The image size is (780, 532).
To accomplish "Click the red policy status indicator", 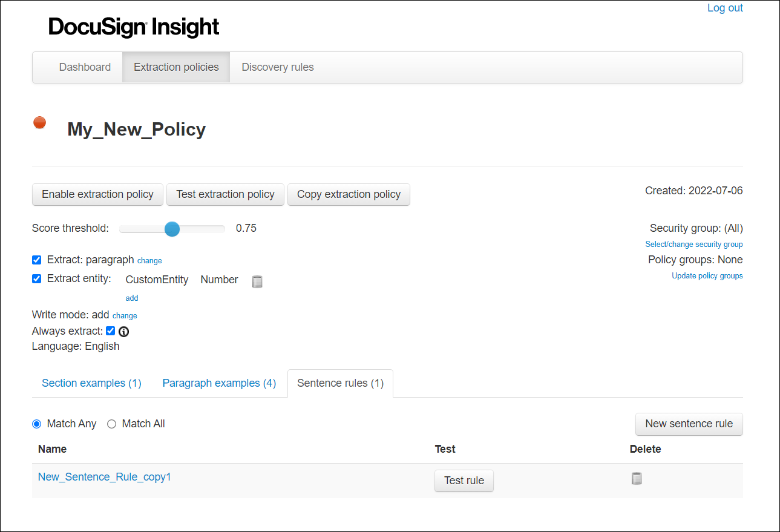I will pos(39,122).
